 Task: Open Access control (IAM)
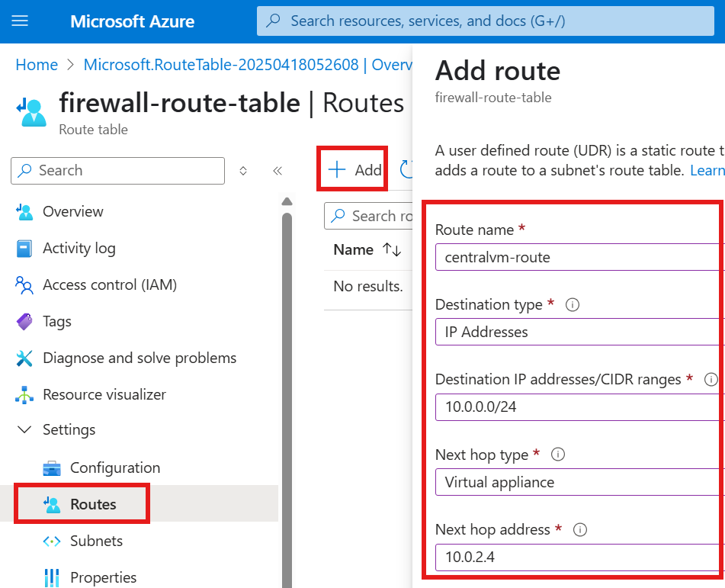click(110, 284)
